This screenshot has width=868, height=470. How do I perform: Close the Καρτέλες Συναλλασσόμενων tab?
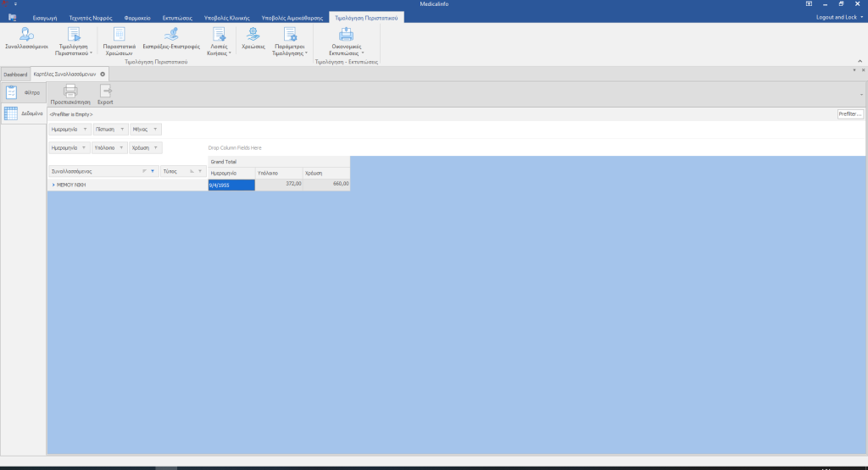[103, 75]
